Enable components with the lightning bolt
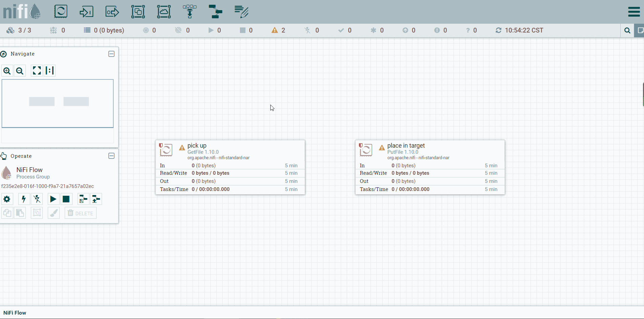The width and height of the screenshot is (644, 319). 24,199
